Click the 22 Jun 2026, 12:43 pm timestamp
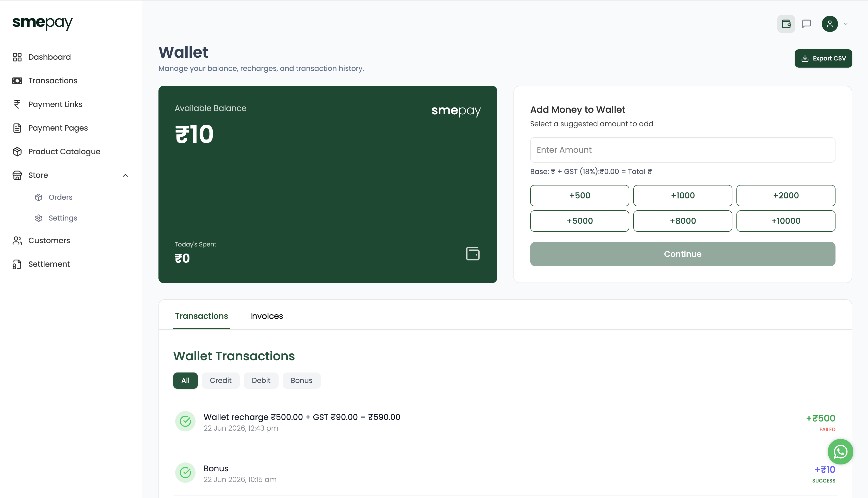868x498 pixels. (x=241, y=428)
